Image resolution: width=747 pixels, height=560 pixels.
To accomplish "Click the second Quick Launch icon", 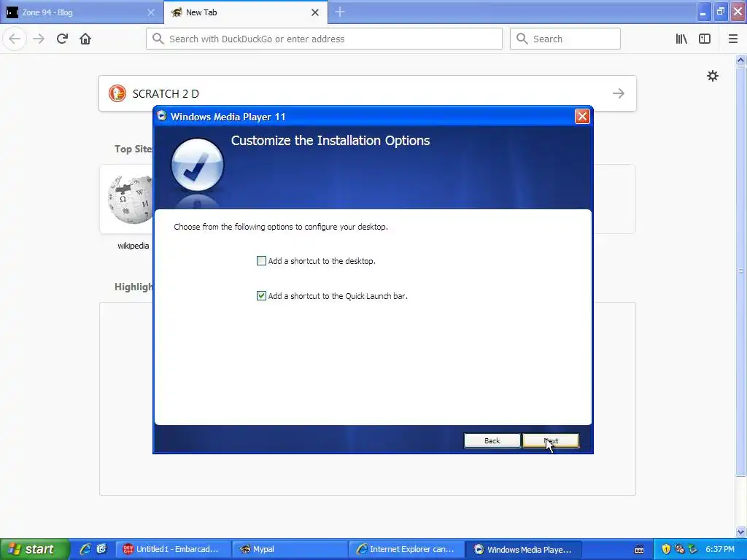I will click(101, 549).
